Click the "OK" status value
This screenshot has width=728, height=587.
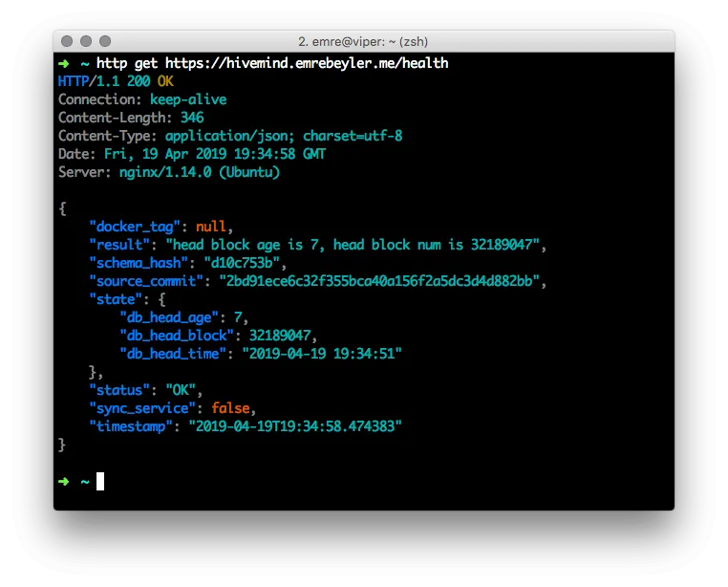pos(181,390)
